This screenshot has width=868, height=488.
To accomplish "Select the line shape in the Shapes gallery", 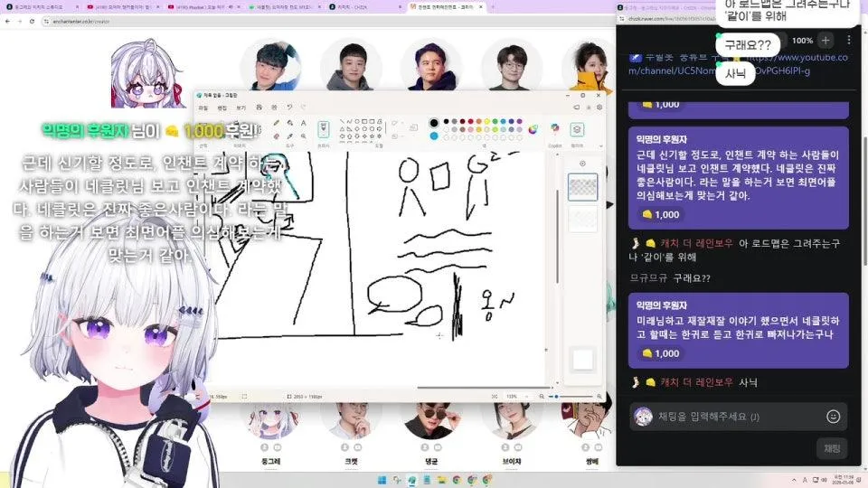I will coord(342,121).
